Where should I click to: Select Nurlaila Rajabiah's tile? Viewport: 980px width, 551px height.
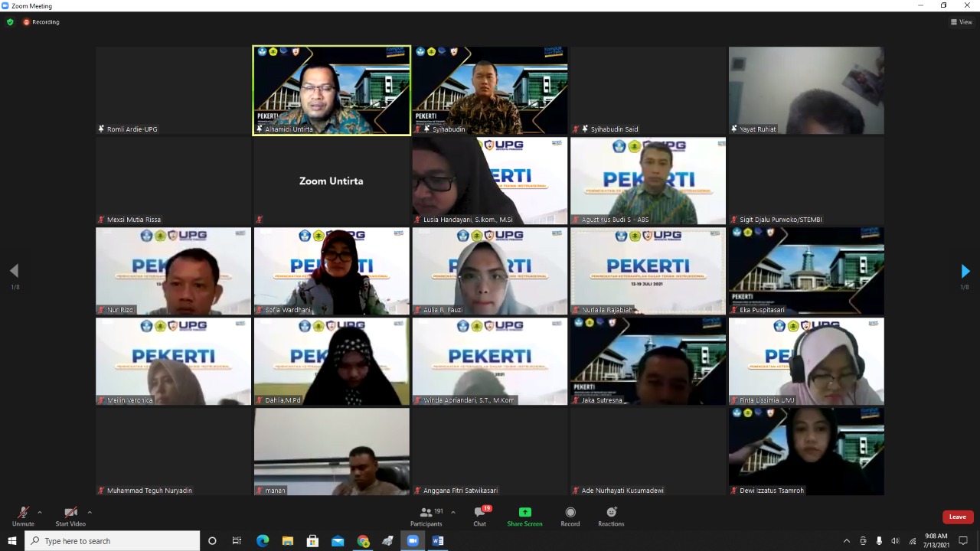[x=648, y=271]
